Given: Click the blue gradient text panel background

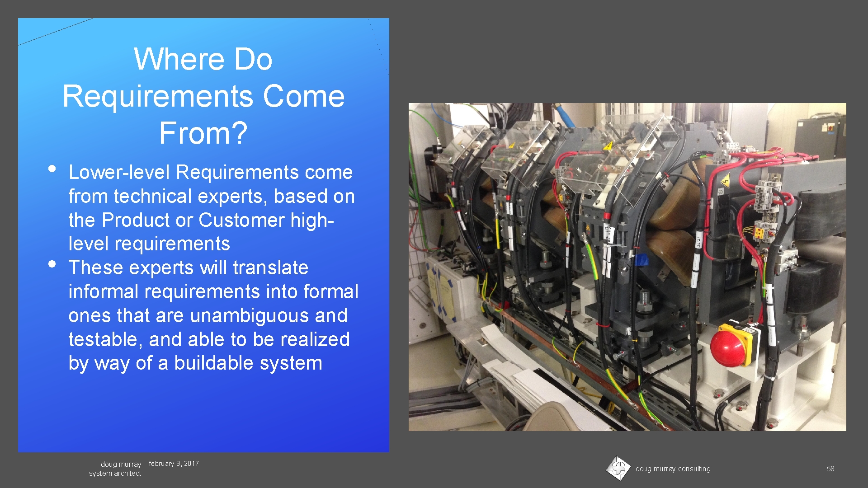Looking at the screenshot, I should [x=203, y=411].
